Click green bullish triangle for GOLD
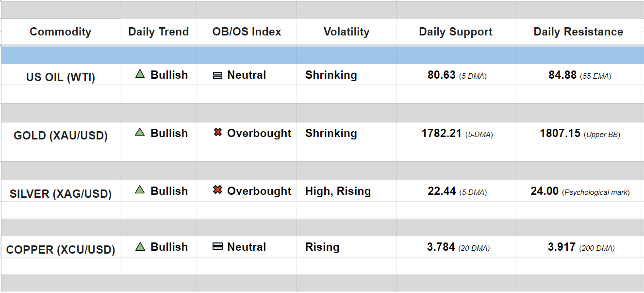Screen dimensions: 644x293 [x=140, y=132]
